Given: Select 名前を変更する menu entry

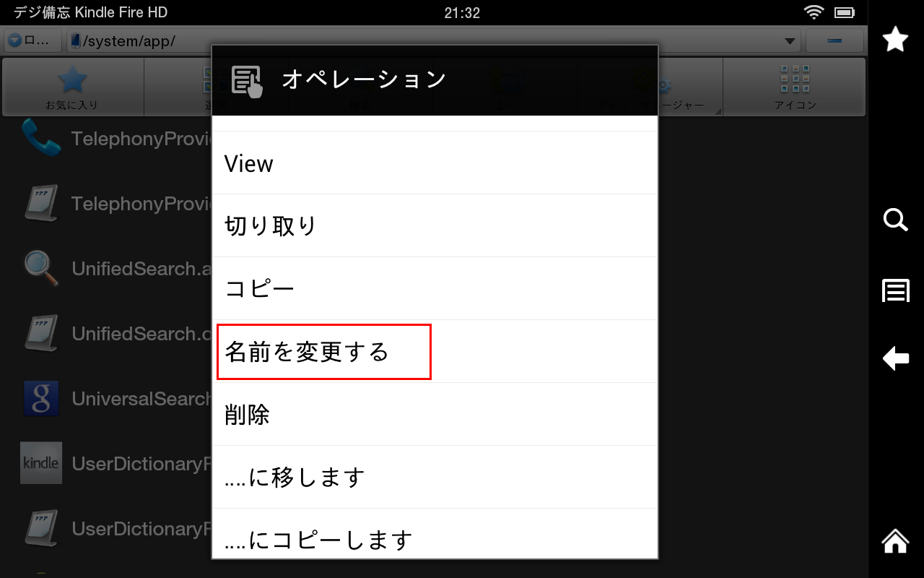Looking at the screenshot, I should point(435,352).
